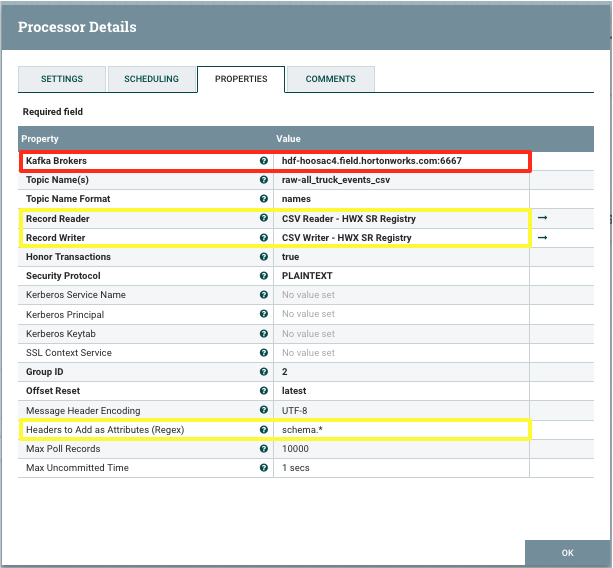Click the Max Poll Records property name
Image resolution: width=613 pixels, height=568 pixels.
(x=63, y=449)
